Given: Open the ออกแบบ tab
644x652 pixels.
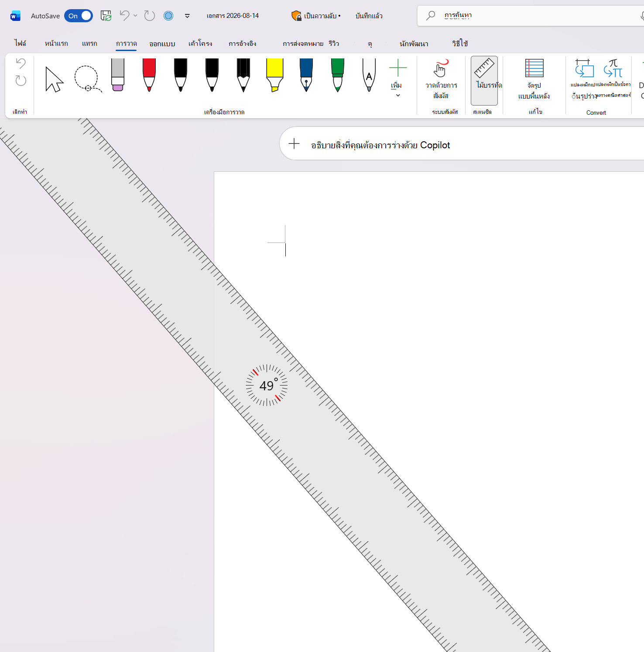Looking at the screenshot, I should coord(162,43).
